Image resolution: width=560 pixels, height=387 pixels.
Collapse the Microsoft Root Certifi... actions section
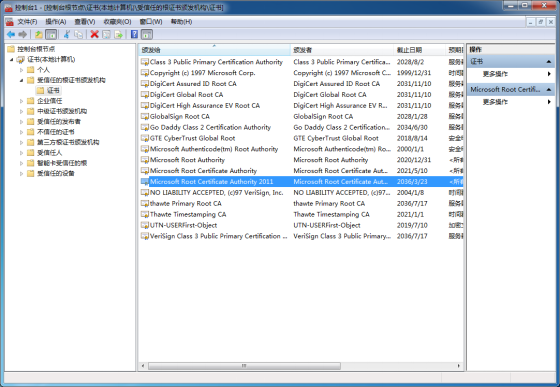coord(549,90)
